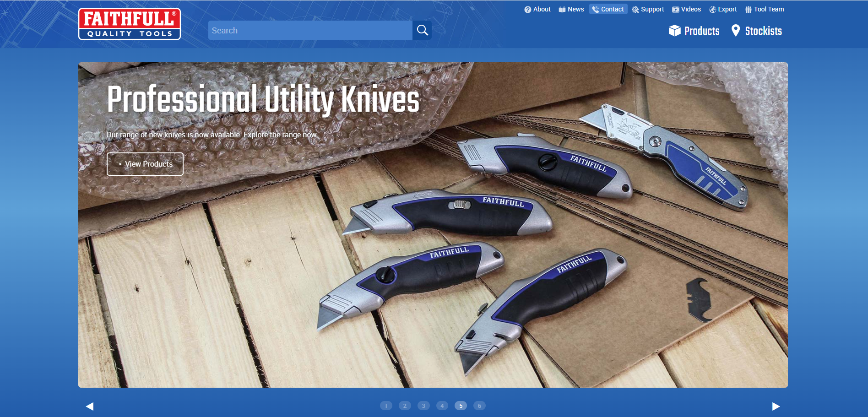Click the Professional Utility Knives heading
Image resolution: width=868 pixels, height=417 pixels.
[263, 99]
